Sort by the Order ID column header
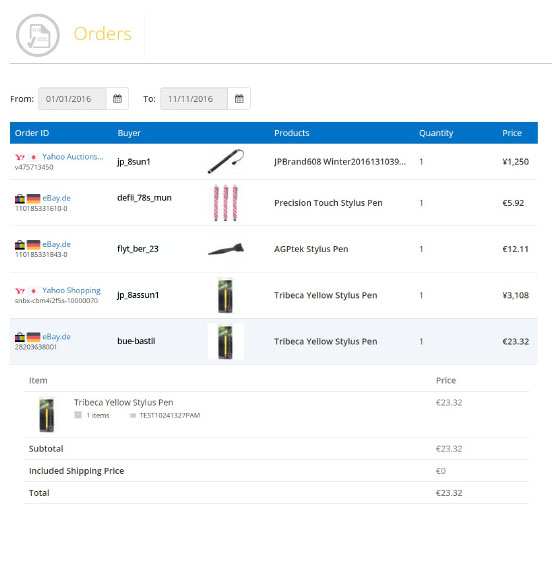The height and width of the screenshot is (572, 552). click(x=32, y=133)
